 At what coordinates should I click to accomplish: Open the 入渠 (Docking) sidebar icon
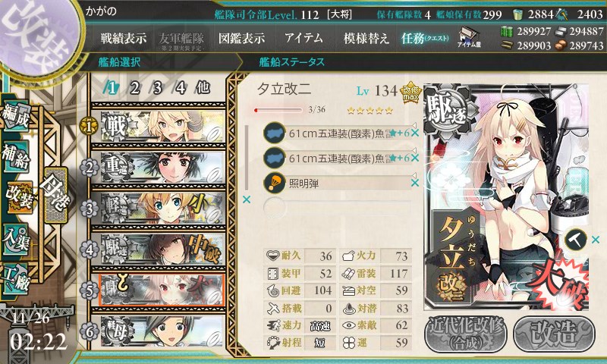tap(15, 238)
